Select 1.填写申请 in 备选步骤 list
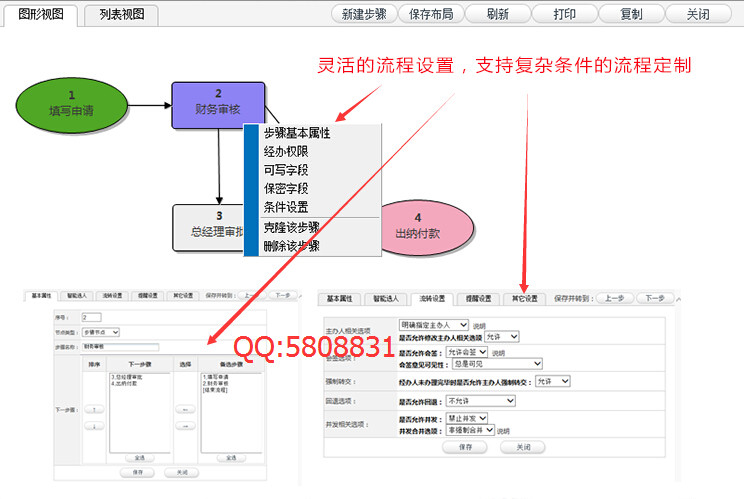The width and height of the screenshot is (744, 499). pyautogui.click(x=215, y=377)
